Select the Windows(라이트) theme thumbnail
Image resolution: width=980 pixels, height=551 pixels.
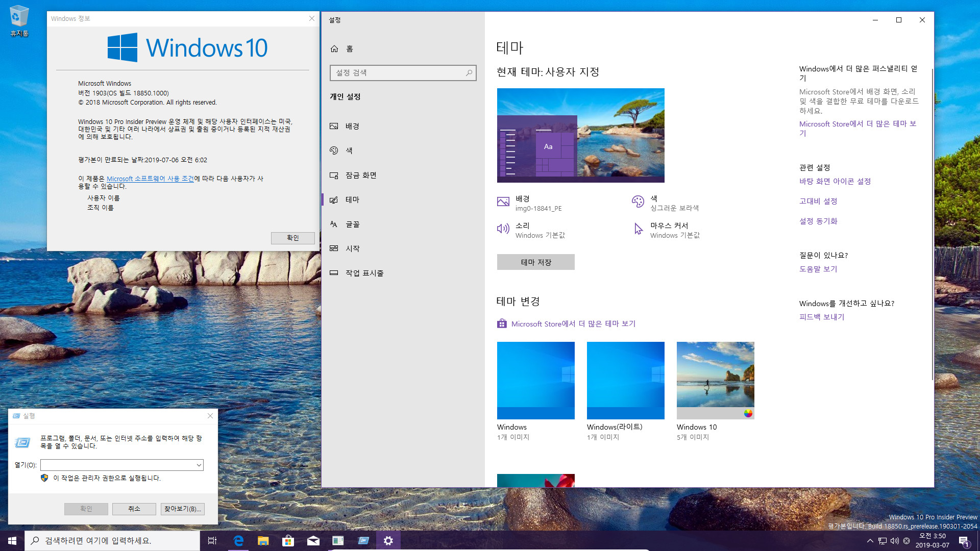pyautogui.click(x=626, y=381)
